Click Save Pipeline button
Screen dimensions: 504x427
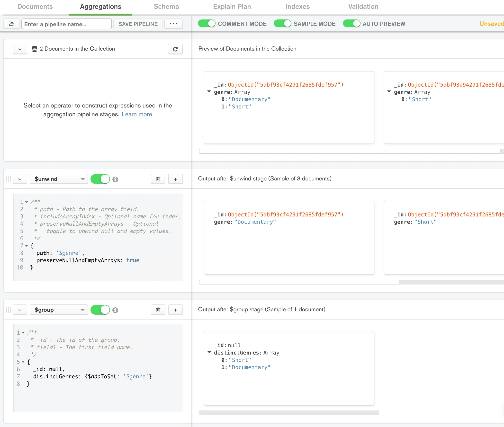(138, 24)
